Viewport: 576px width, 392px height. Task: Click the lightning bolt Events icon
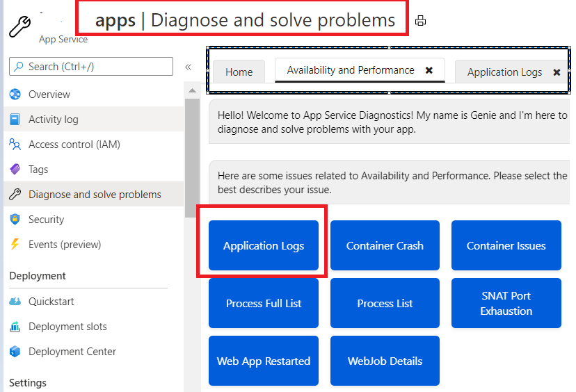click(15, 244)
